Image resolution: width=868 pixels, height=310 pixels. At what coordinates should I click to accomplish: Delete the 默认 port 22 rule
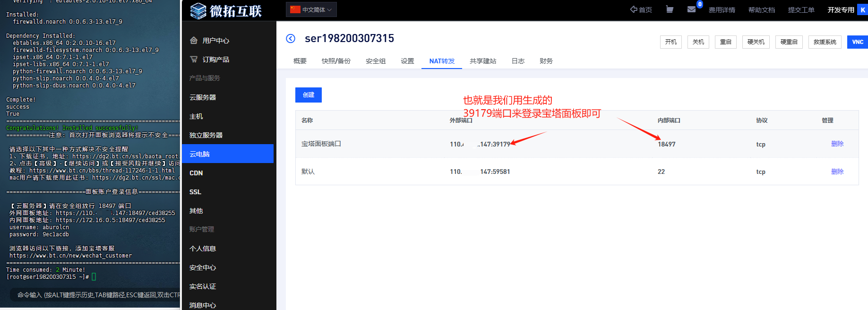tap(837, 172)
